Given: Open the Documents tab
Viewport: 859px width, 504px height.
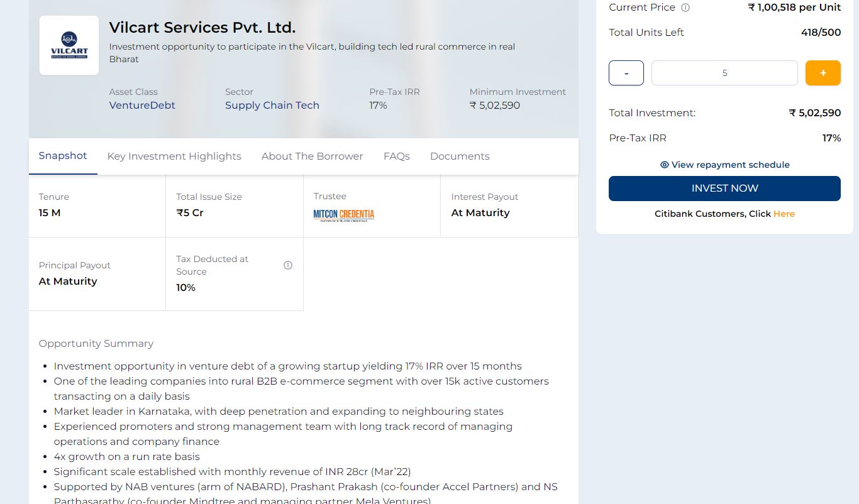Looking at the screenshot, I should [x=460, y=156].
